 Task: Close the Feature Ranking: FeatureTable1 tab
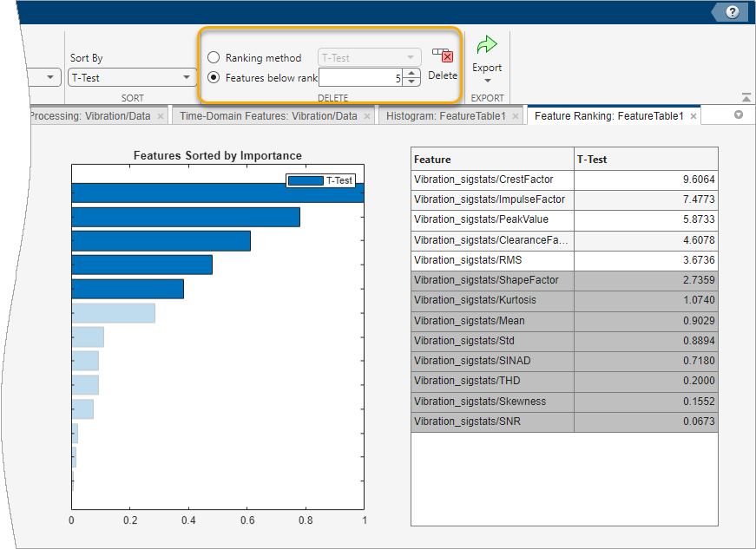694,116
